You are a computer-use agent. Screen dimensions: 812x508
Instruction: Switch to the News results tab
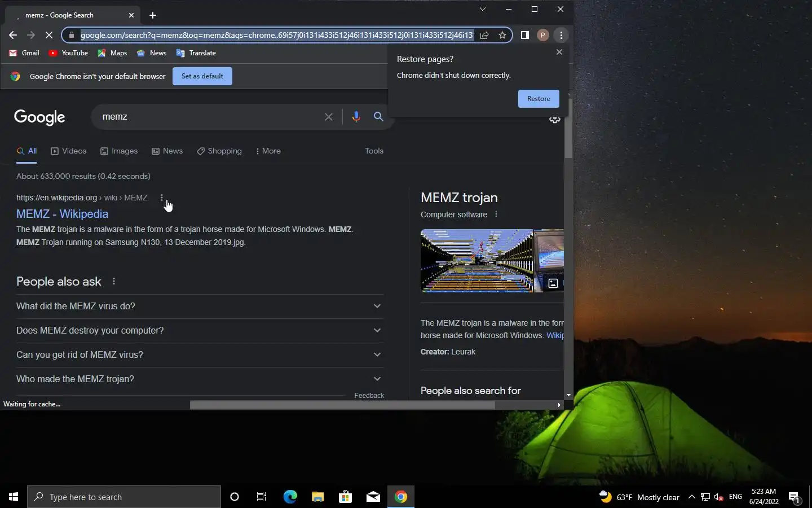click(167, 151)
